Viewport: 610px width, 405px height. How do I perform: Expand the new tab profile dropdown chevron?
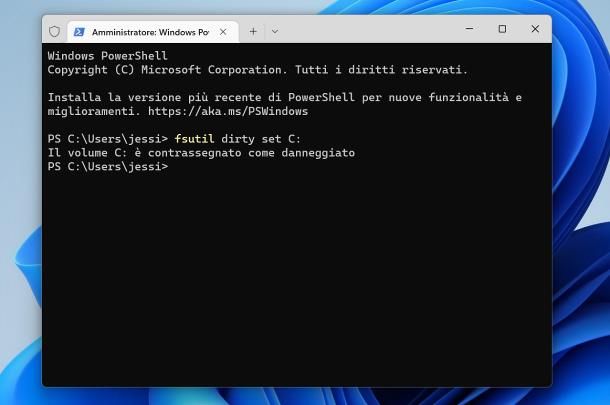click(x=275, y=32)
